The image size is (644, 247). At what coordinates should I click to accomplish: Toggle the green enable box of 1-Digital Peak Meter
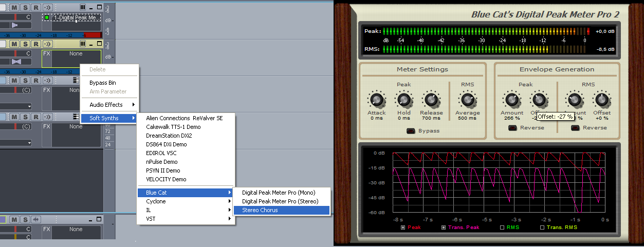point(47,17)
